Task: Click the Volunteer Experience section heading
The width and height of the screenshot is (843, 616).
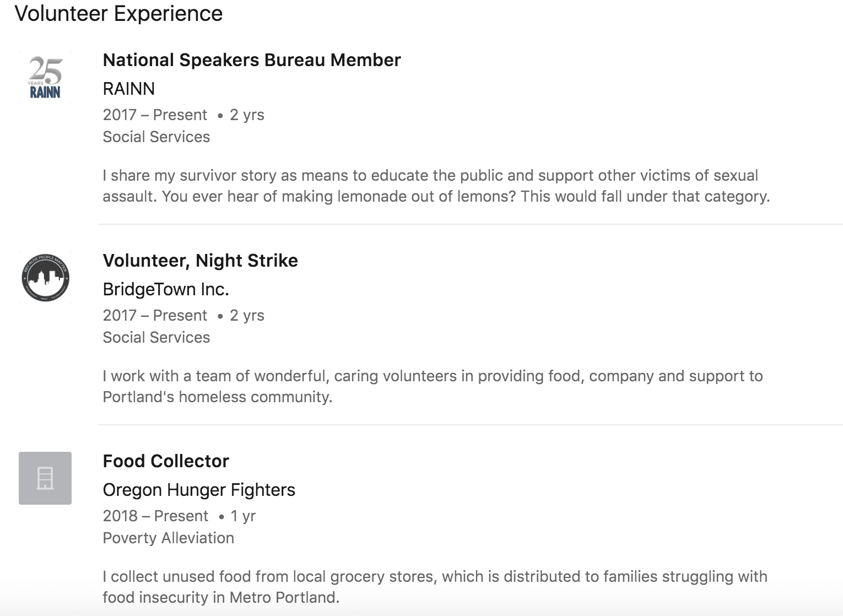Action: click(x=118, y=14)
